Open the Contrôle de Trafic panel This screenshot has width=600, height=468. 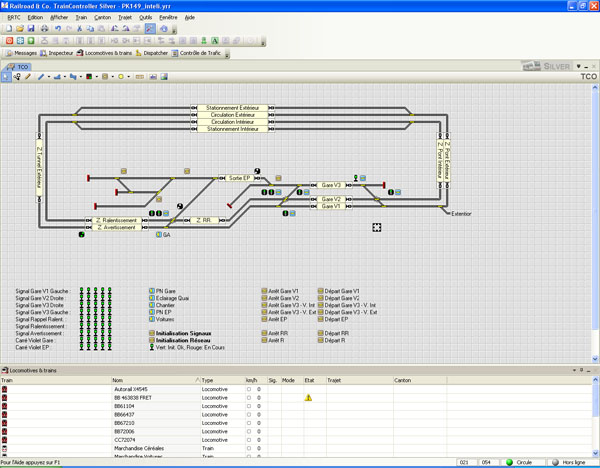(x=200, y=53)
